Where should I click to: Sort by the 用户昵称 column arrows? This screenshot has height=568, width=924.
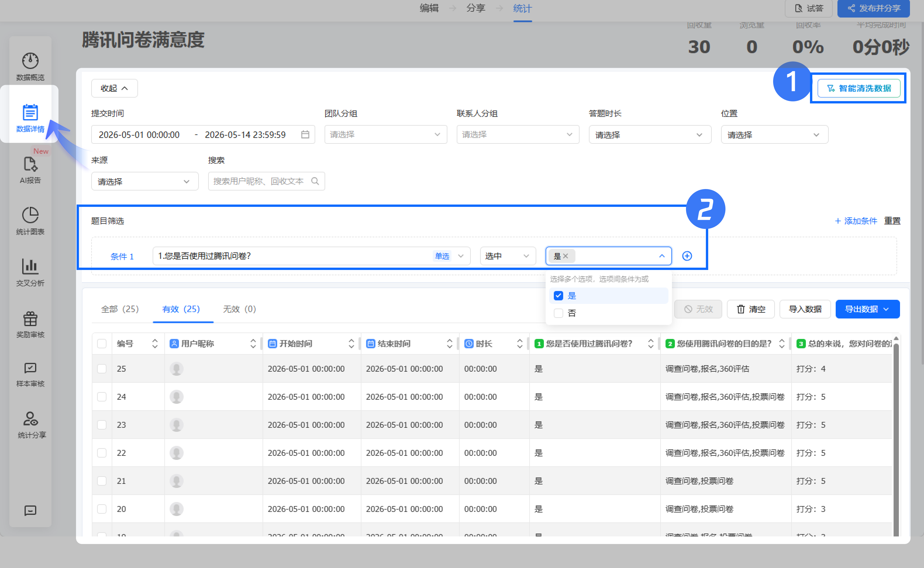tap(253, 343)
